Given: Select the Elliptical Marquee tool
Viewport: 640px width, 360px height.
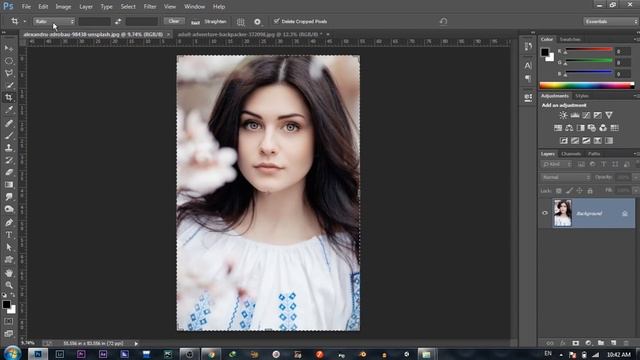Looking at the screenshot, I should pos(9,61).
